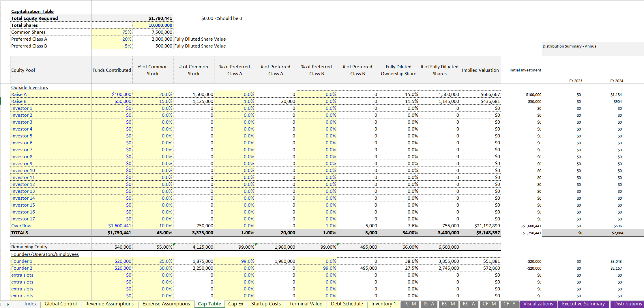The width and height of the screenshot is (644, 308).
Task: Click the Implied Valuation column header
Action: (480, 70)
